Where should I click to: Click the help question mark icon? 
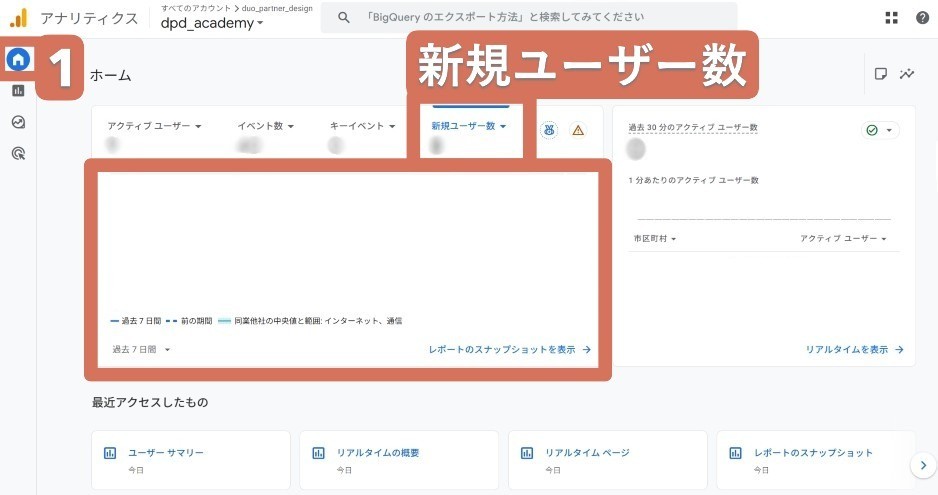[x=922, y=18]
